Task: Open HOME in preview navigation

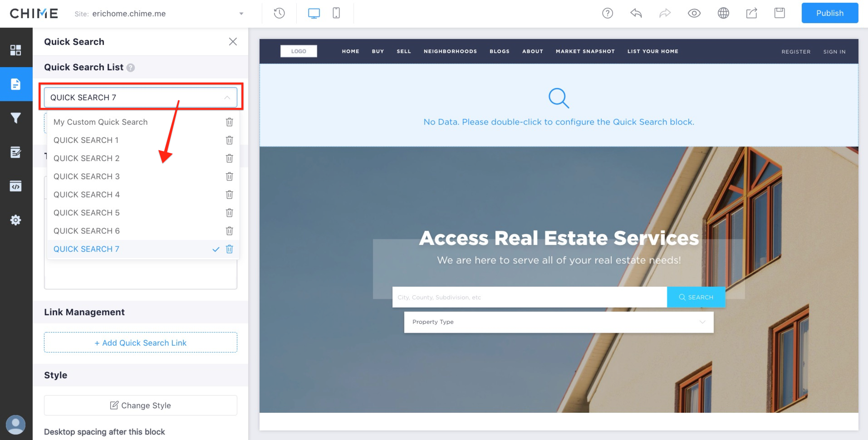Action: 351,51
